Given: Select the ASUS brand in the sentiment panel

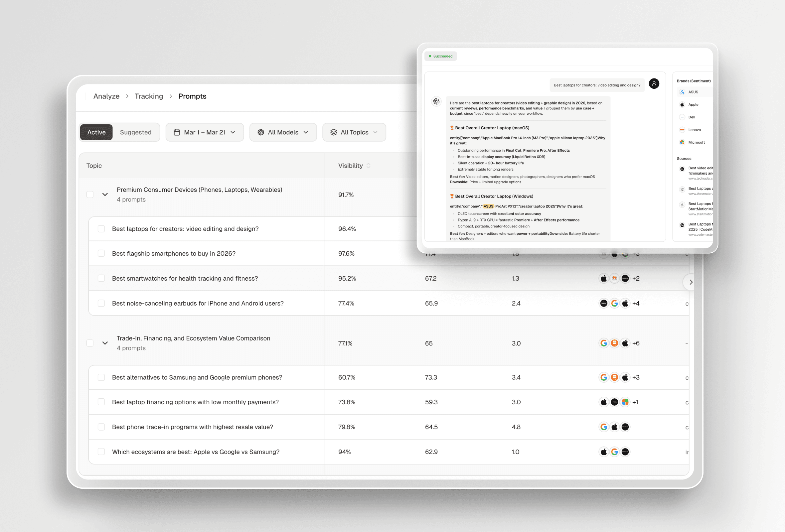Looking at the screenshot, I should tap(693, 91).
